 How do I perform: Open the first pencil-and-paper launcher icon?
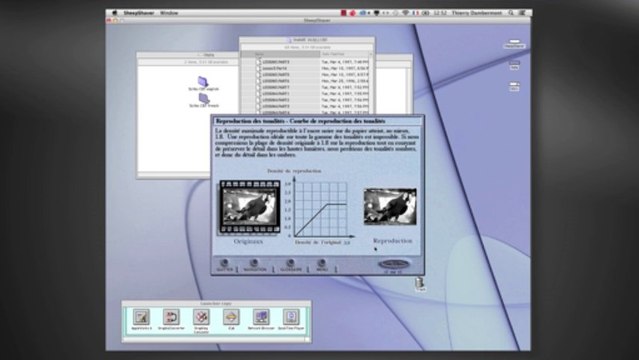point(141,317)
